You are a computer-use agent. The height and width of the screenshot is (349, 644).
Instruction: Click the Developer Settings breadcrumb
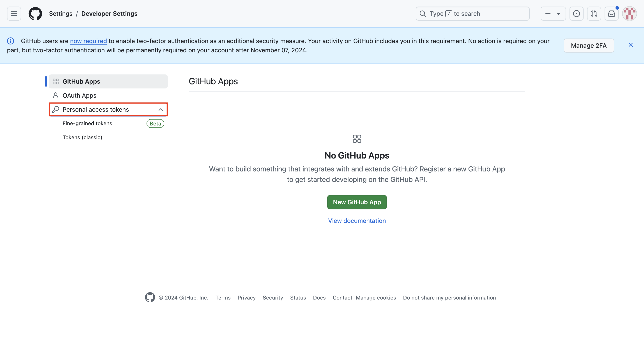pos(109,14)
